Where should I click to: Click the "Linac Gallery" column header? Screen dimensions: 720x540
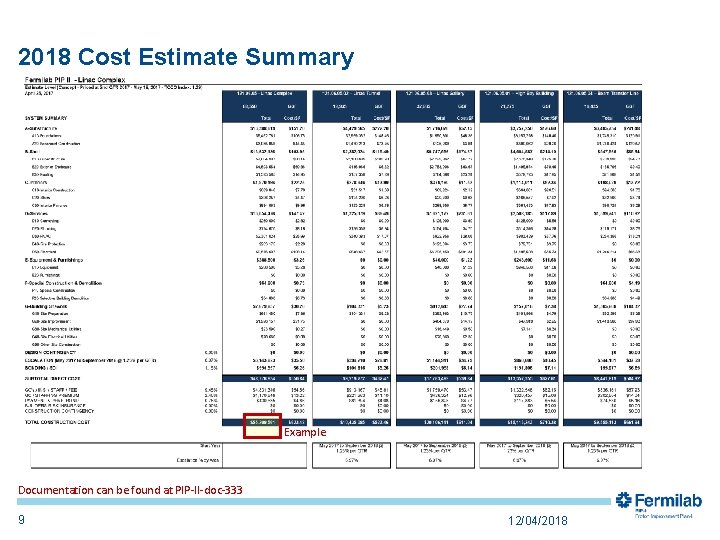[435, 94]
